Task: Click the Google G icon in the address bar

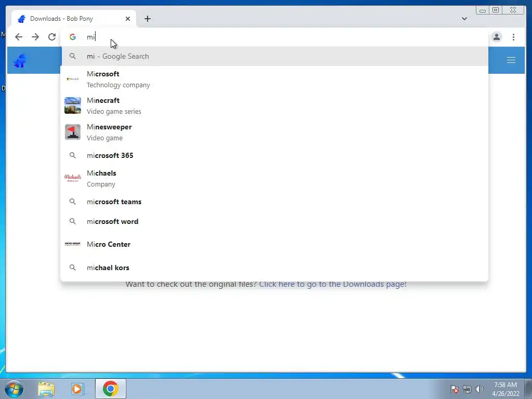Action: (73, 37)
